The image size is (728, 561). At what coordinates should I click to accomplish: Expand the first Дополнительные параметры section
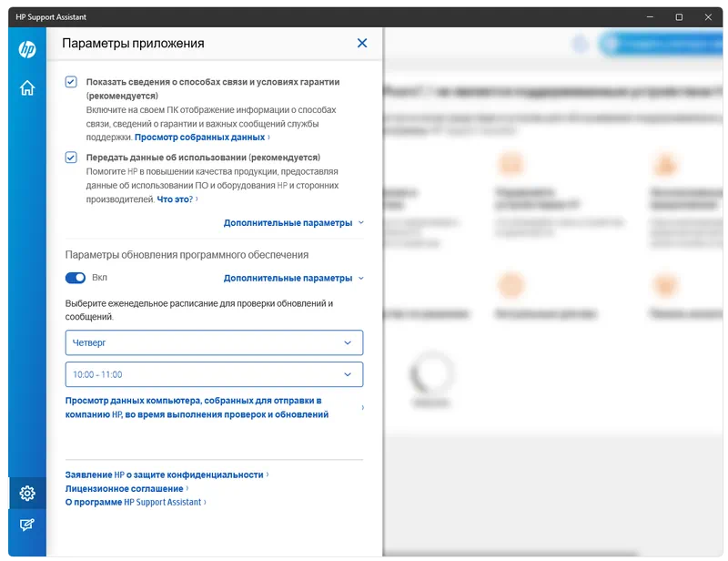293,222
